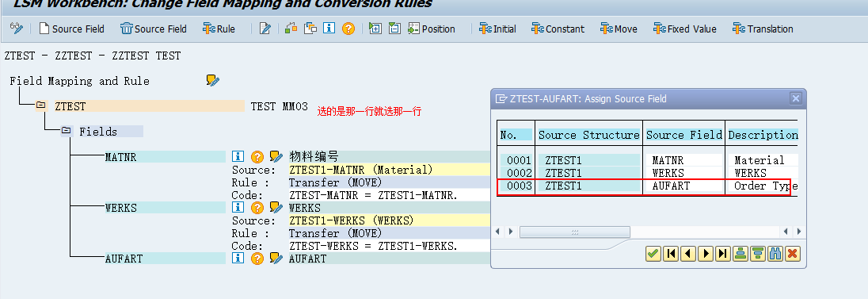Click the blue information icon in toolbar
The height and width of the screenshot is (299, 868).
click(x=329, y=29)
